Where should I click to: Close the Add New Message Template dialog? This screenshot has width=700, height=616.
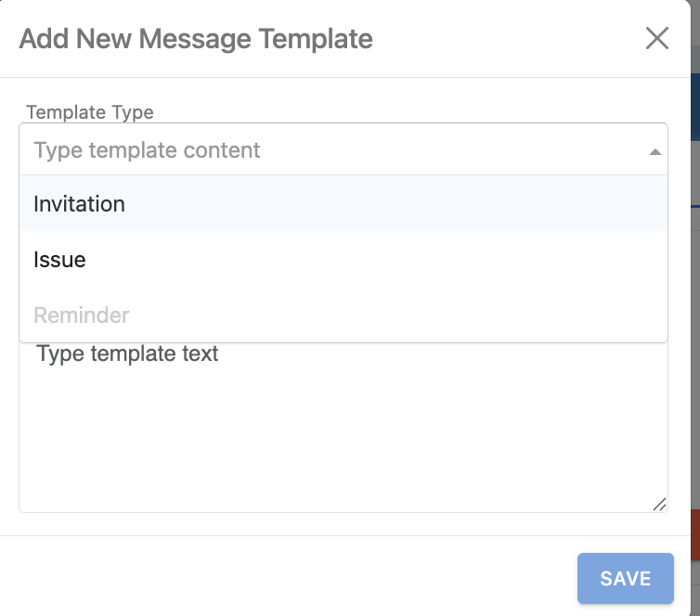pyautogui.click(x=656, y=38)
